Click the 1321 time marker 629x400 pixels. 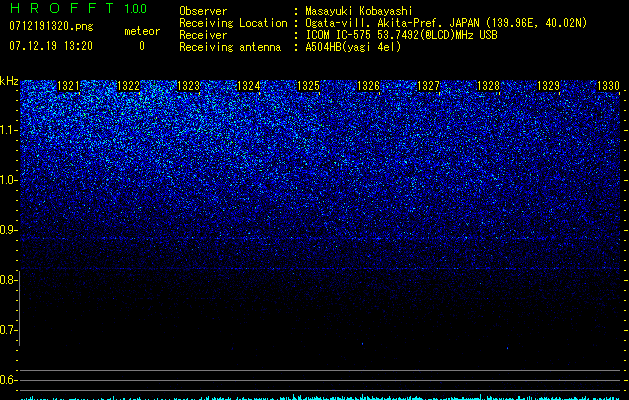(x=69, y=86)
